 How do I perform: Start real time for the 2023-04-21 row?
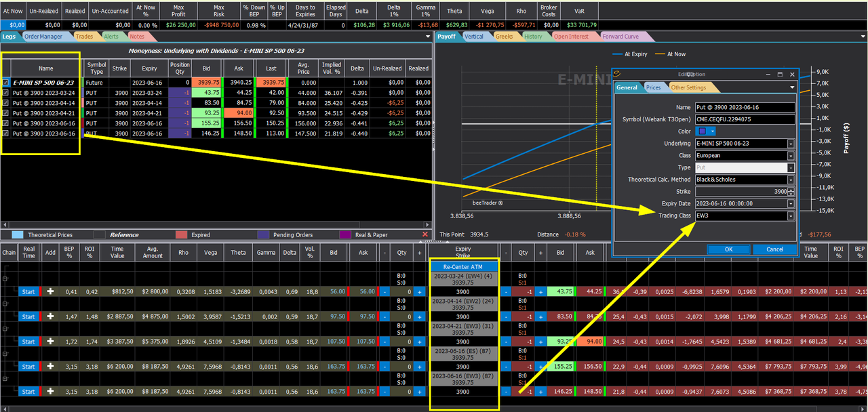click(x=28, y=342)
